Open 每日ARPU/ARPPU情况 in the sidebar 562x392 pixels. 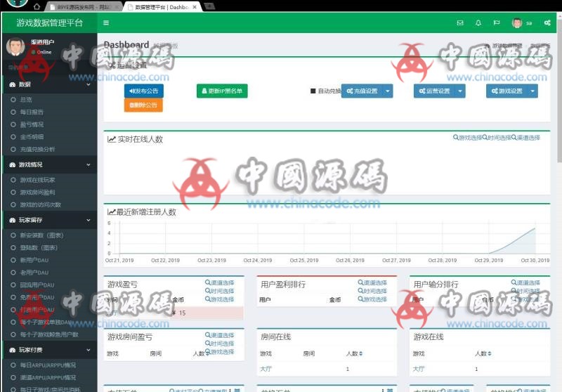(48, 365)
